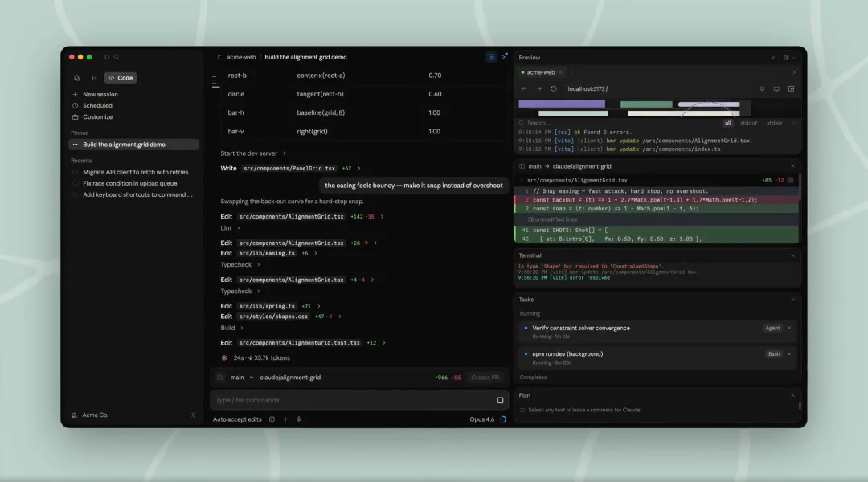The image size is (868, 482).
Task: Select the all log filter
Action: [728, 124]
